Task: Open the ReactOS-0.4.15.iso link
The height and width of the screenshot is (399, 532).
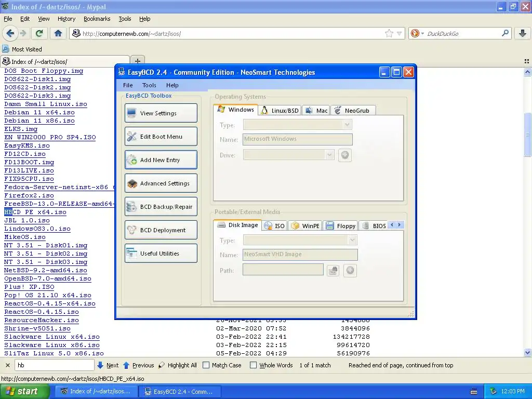Action: click(x=42, y=312)
